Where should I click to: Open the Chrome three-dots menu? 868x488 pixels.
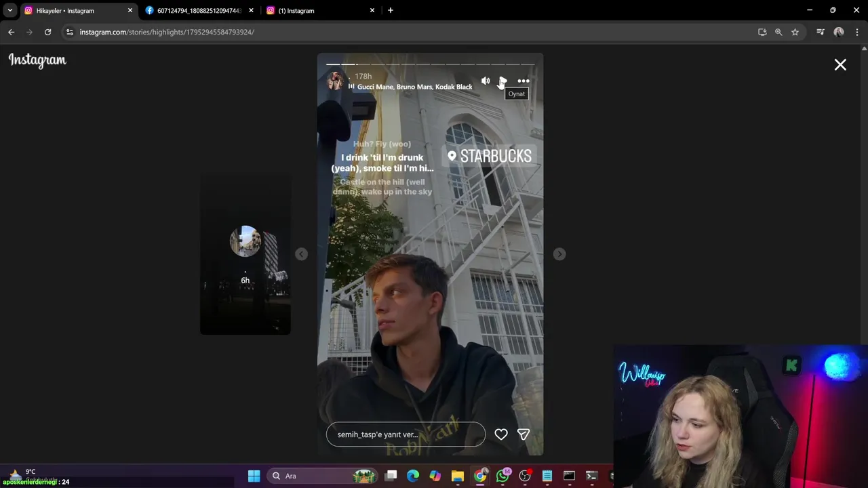857,32
